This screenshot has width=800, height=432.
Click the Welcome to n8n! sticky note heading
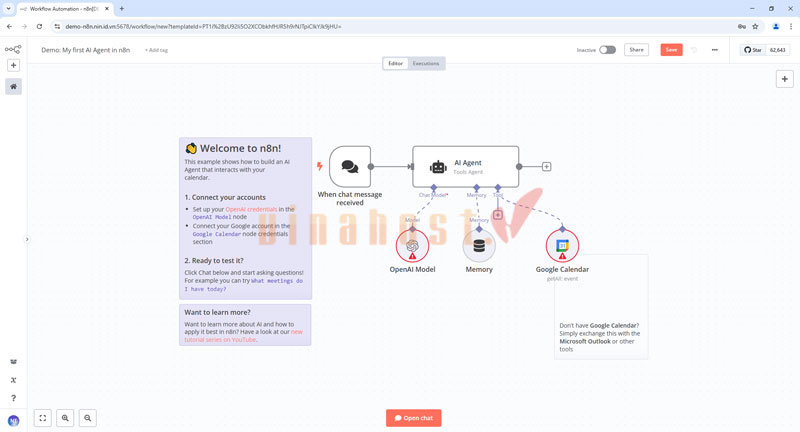240,148
